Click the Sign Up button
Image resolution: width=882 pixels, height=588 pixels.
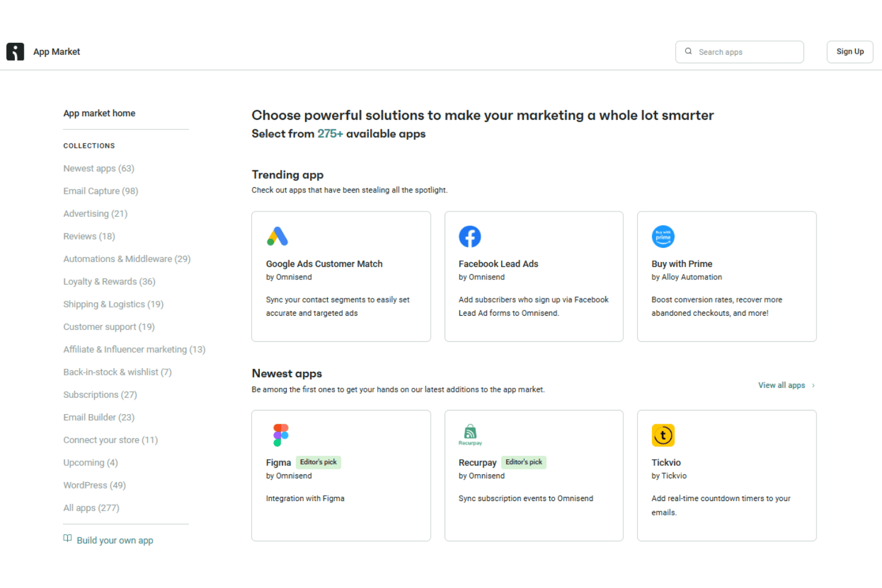pos(850,52)
